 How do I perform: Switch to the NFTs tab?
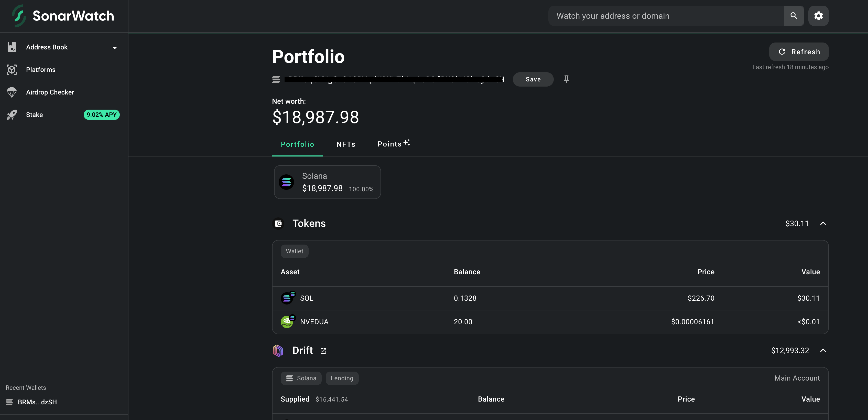point(346,144)
